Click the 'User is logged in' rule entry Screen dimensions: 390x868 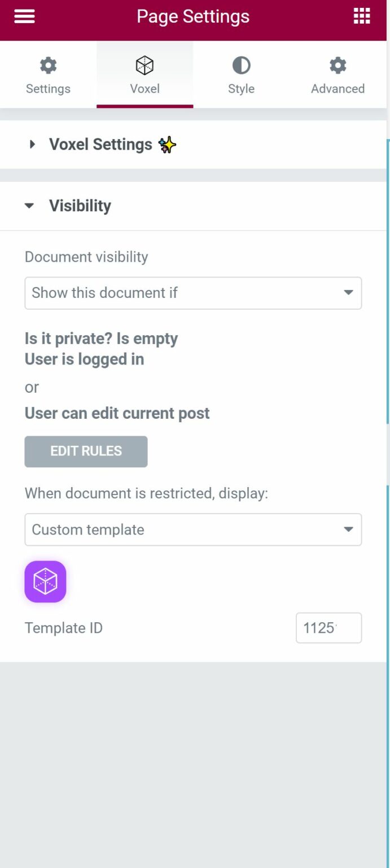pyautogui.click(x=84, y=359)
